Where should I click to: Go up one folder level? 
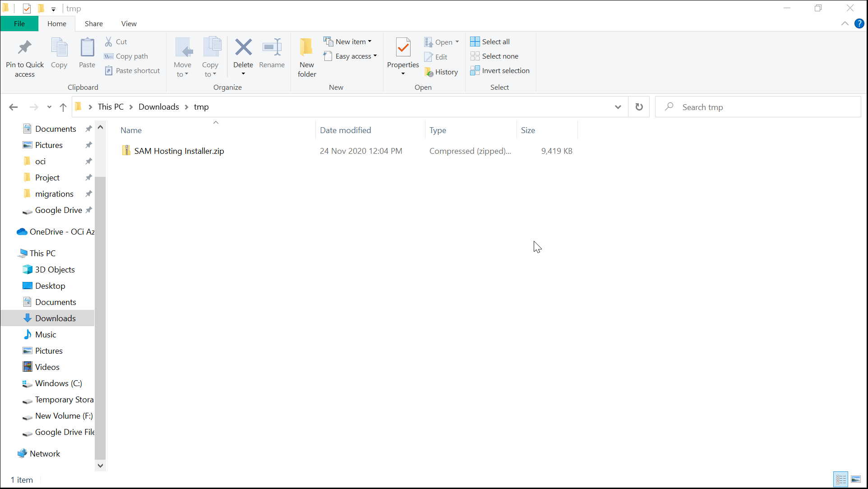[63, 107]
